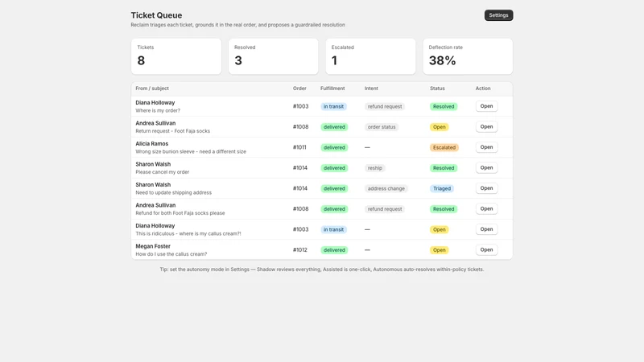
Task: Click the Fulfillment column header
Action: pyautogui.click(x=332, y=88)
